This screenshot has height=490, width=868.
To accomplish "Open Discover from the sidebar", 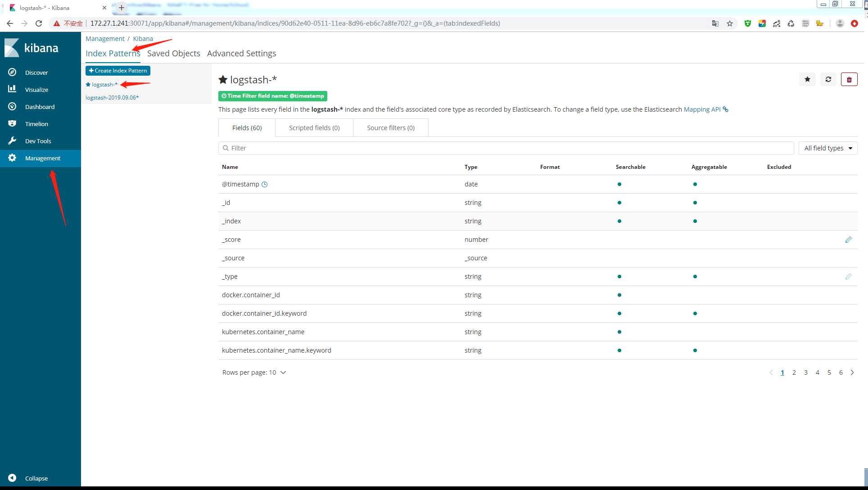I will tap(36, 73).
